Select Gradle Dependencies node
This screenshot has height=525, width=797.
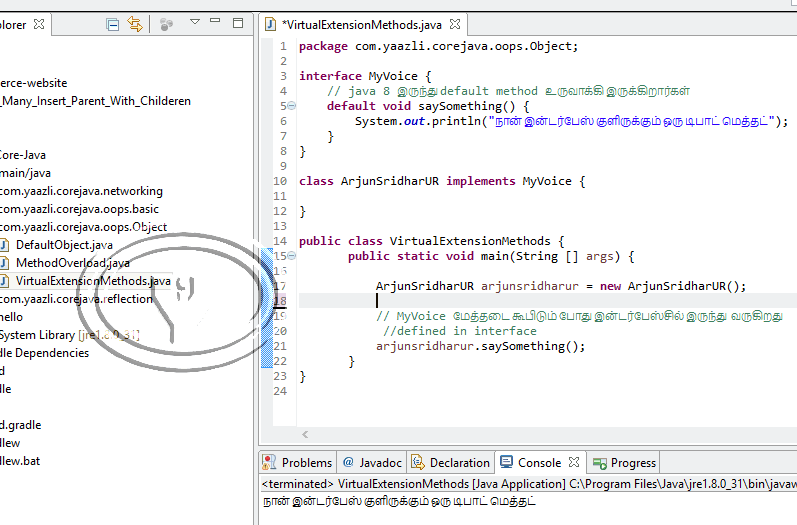point(44,353)
